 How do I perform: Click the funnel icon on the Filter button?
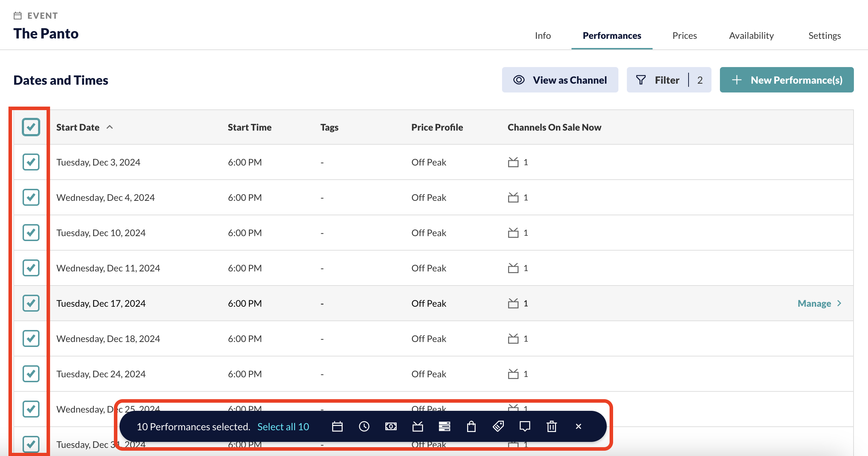click(x=641, y=80)
